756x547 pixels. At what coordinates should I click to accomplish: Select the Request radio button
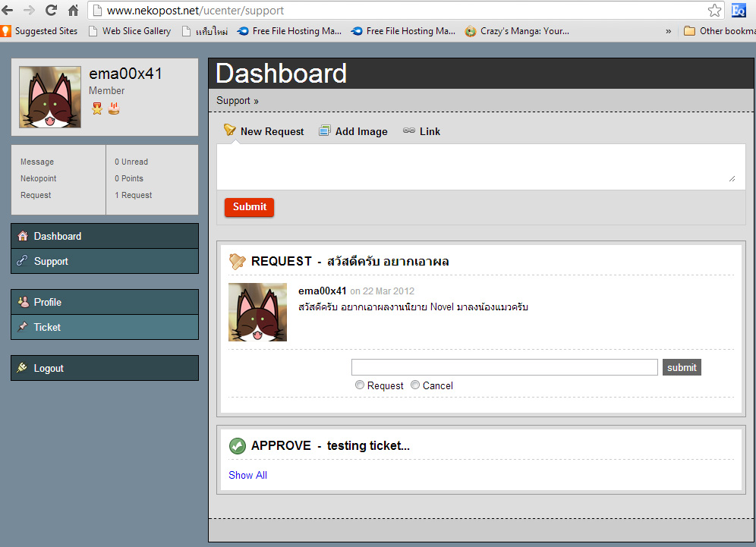coord(359,385)
